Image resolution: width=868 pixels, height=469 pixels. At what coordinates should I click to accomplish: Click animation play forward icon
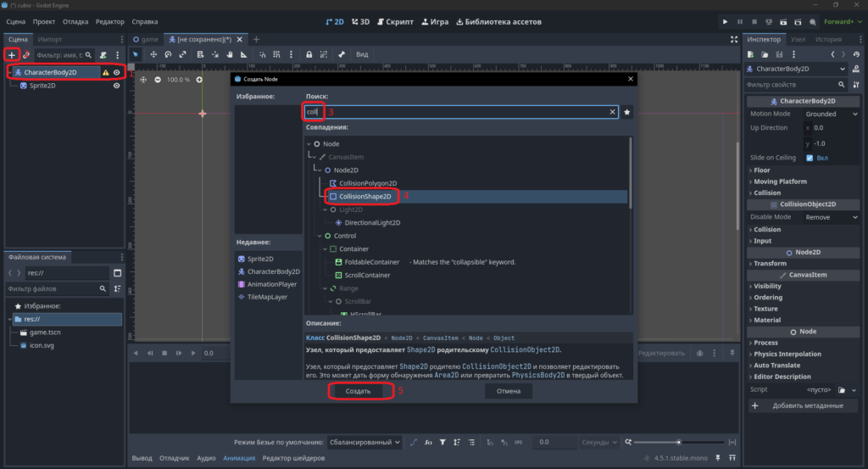click(193, 353)
